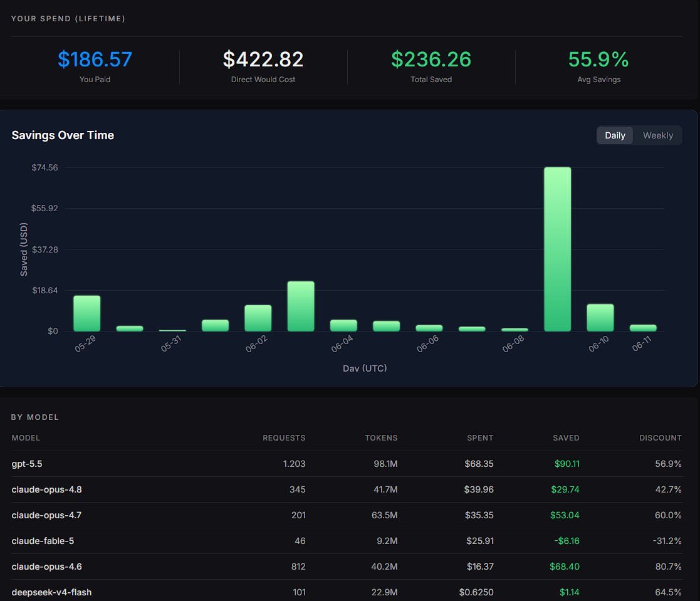The height and width of the screenshot is (601, 700).
Task: Click claude-opus-4.6 saved amount $68.40
Action: [x=564, y=566]
